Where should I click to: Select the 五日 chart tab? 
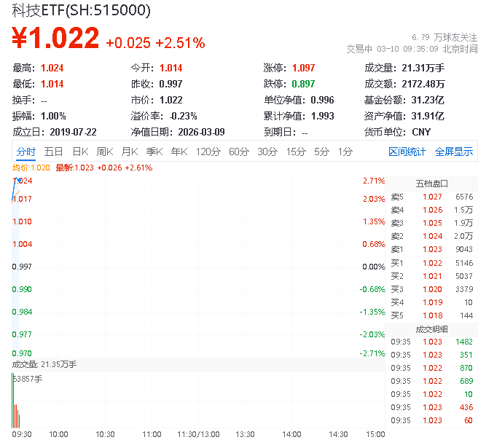[x=53, y=152]
